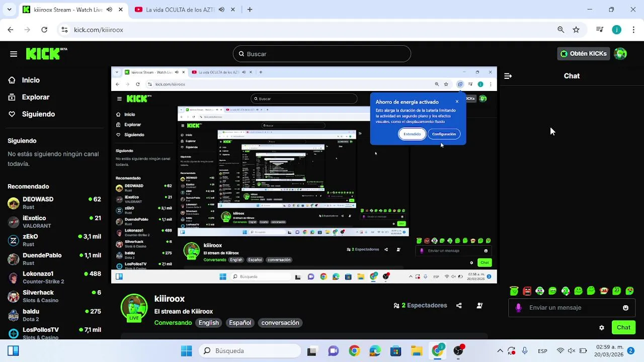Image resolution: width=644 pixels, height=362 pixels.
Task: Select Siguiendo in the sidebar navigation
Action: [38, 114]
